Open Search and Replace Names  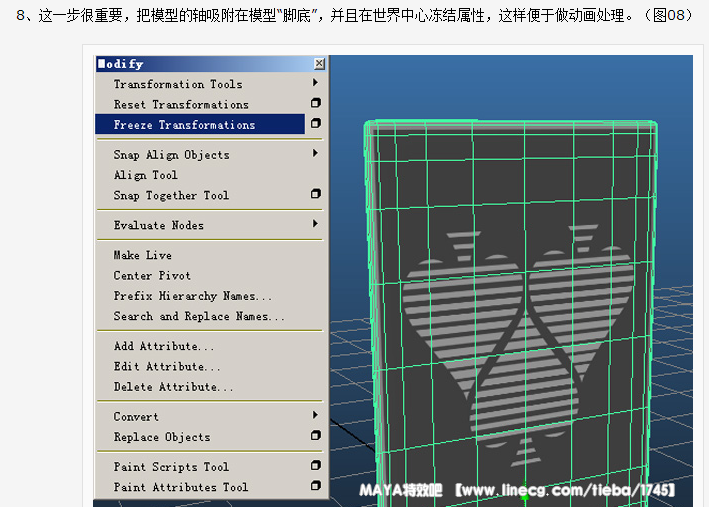[x=199, y=316]
